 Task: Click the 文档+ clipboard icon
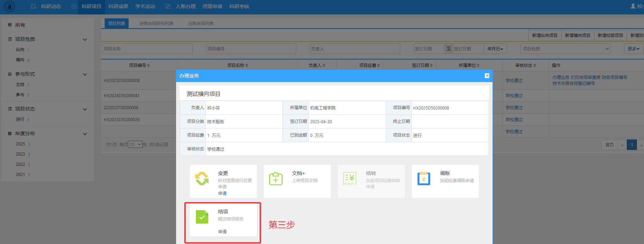click(276, 179)
